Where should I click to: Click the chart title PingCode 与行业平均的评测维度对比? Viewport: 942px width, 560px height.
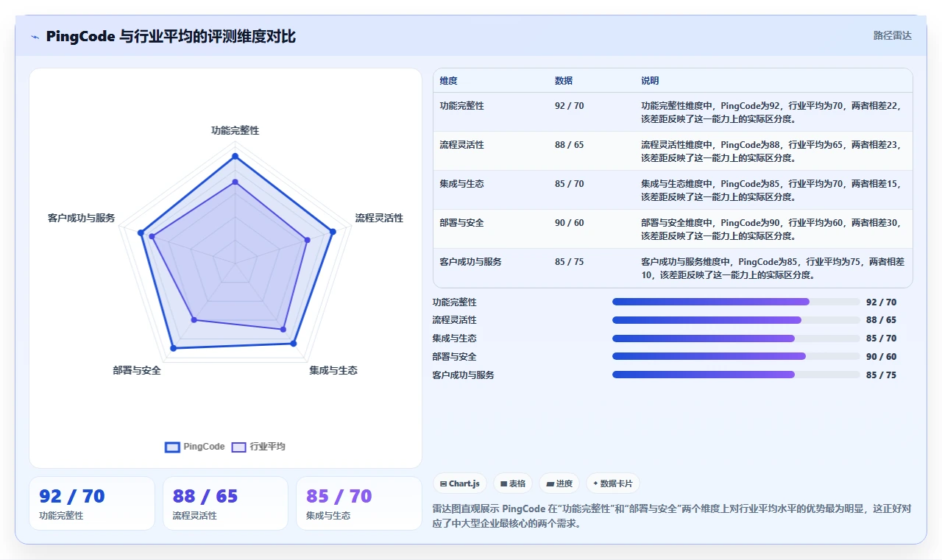(x=171, y=37)
